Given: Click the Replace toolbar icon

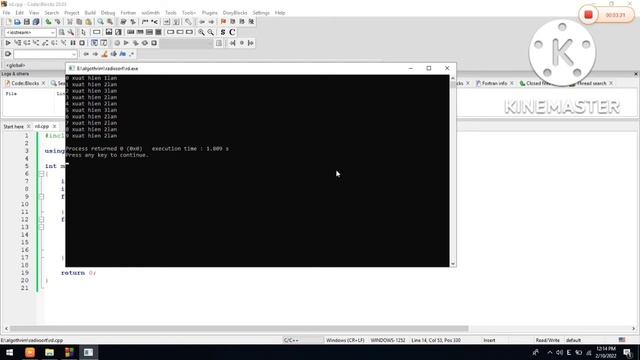Looking at the screenshot, I should [x=110, y=22].
